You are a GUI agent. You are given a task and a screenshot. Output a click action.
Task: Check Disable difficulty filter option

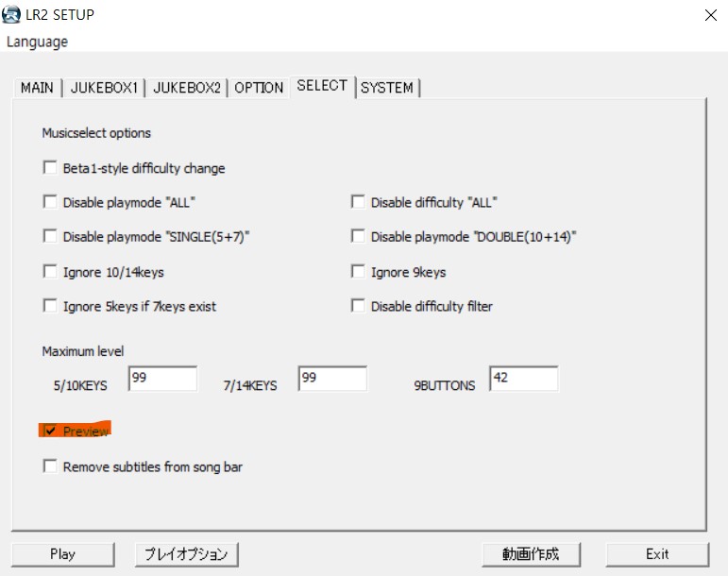tap(358, 306)
